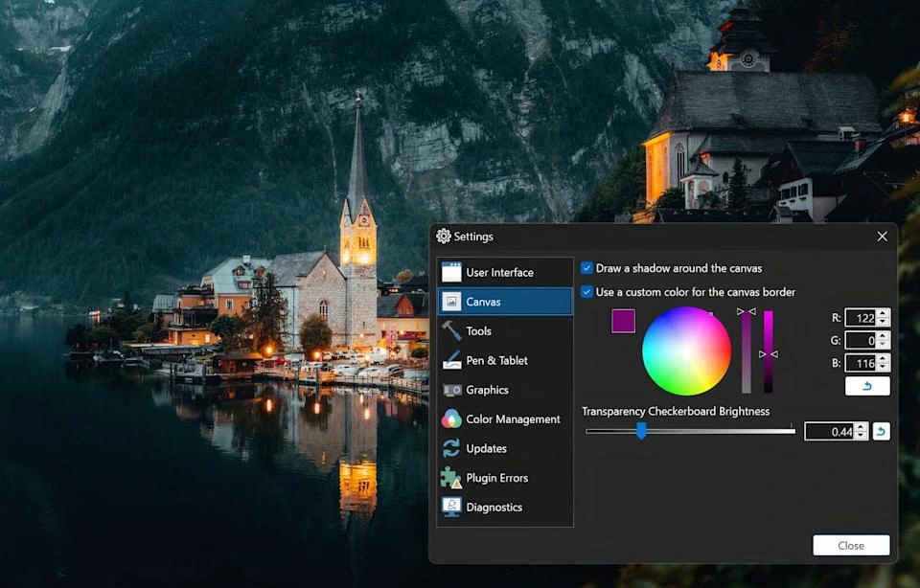Open the Graphics settings section
This screenshot has width=920, height=588.
[x=505, y=389]
